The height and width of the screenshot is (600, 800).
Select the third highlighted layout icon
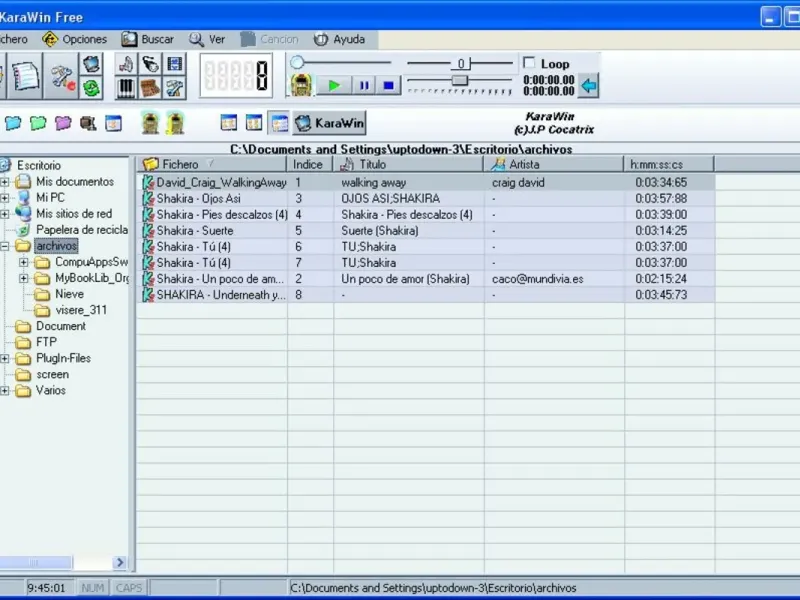[x=279, y=122]
